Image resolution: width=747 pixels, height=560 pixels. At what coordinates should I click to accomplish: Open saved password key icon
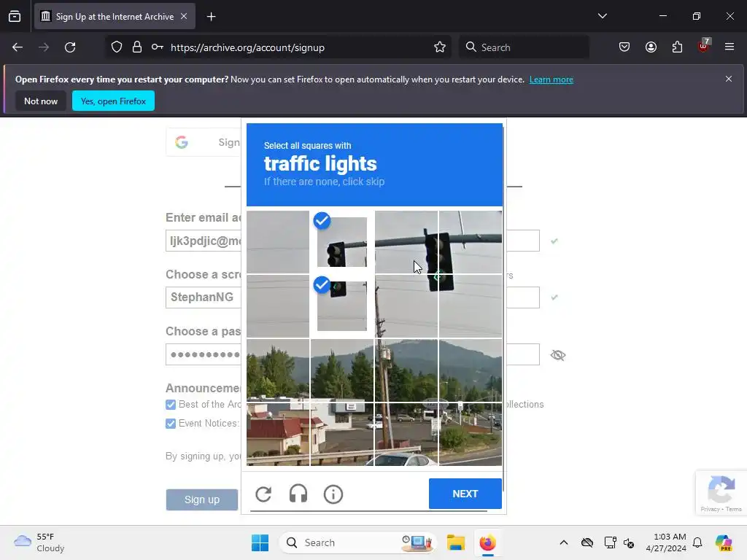[x=158, y=47]
